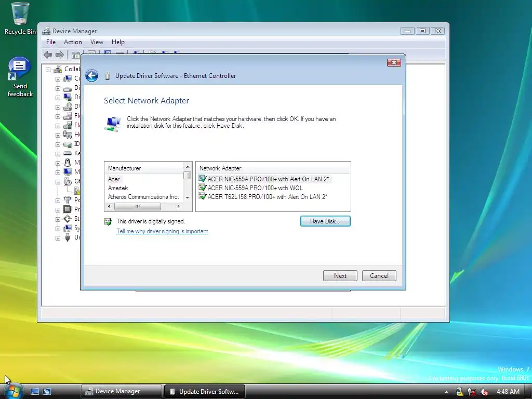
Task: Toggle the show/hide console tree toolbar icon
Action: [x=76, y=55]
